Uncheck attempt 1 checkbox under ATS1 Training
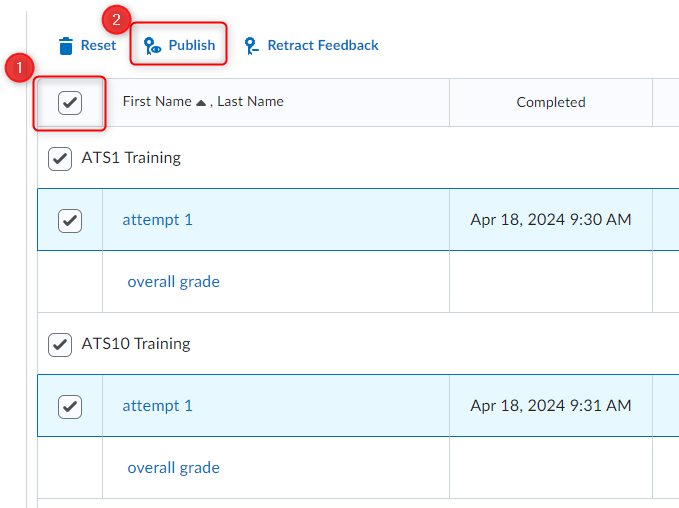 tap(70, 220)
